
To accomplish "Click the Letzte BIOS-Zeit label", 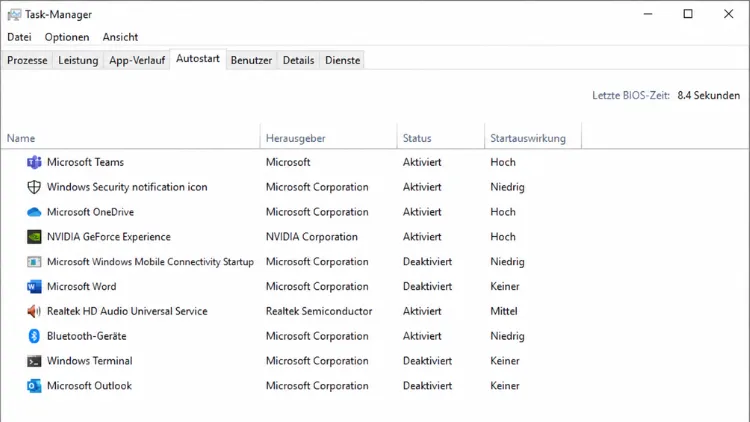I will [x=631, y=96].
